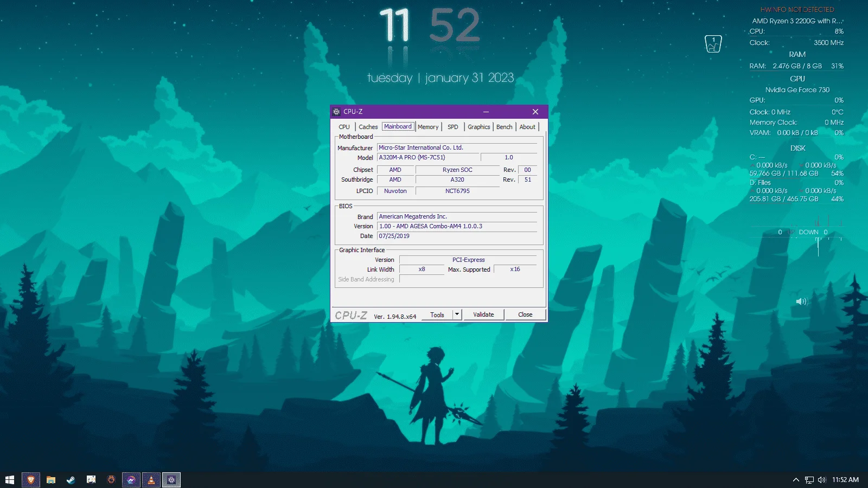Open the purple swirl taskbar icon

[131, 480]
